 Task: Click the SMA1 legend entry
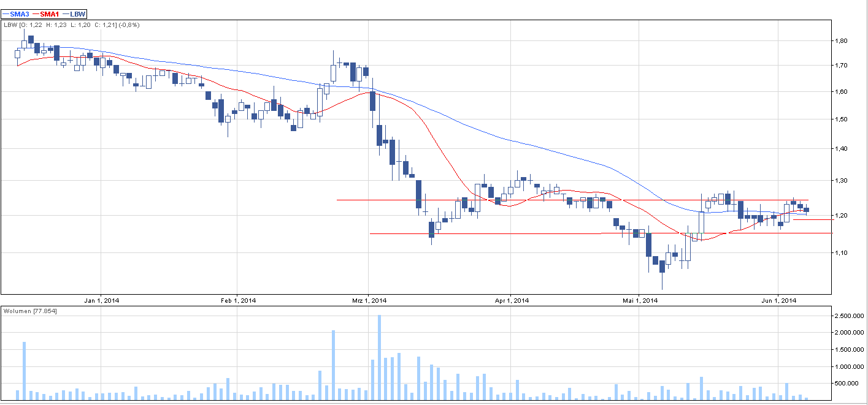(x=47, y=13)
